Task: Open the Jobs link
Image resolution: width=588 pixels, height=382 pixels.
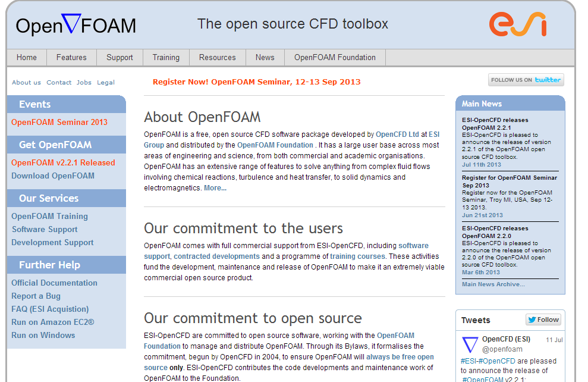Action: (84, 83)
